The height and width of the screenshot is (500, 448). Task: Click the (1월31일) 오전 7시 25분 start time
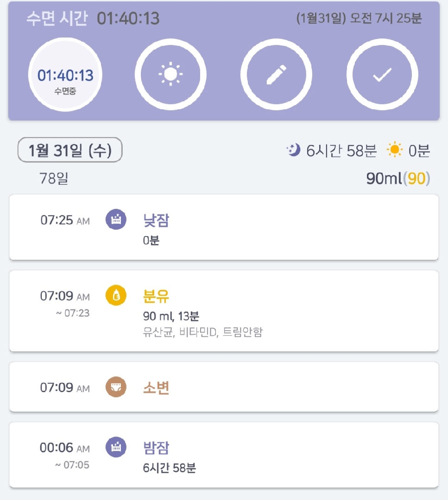(359, 19)
